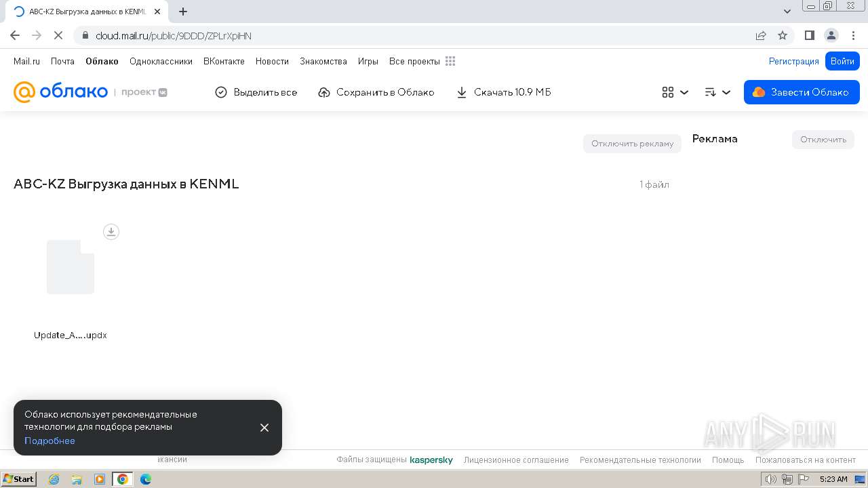
Task: Click the network icon in system tray
Action: (x=787, y=479)
